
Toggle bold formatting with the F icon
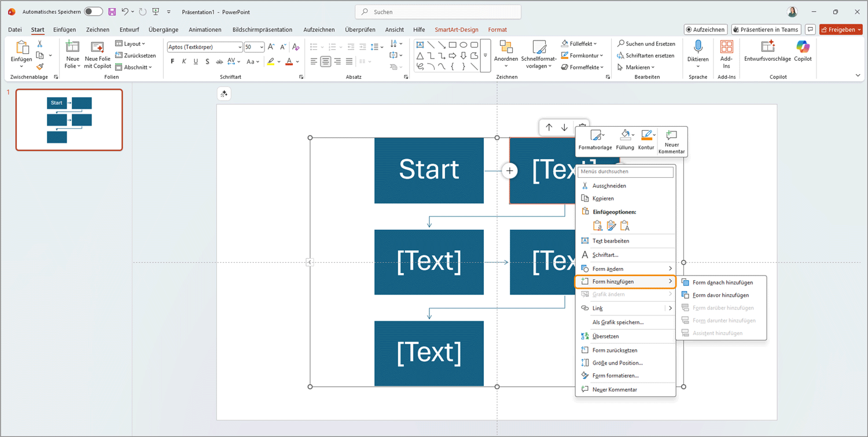click(x=172, y=61)
